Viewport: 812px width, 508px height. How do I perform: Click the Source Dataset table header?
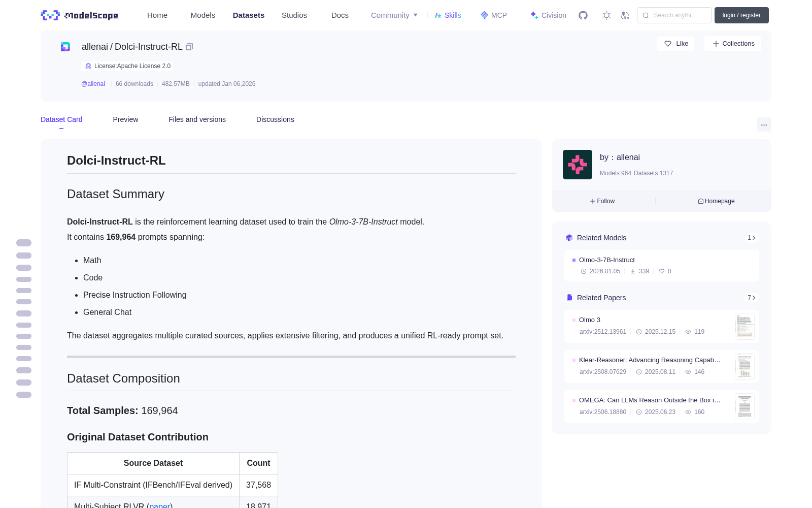[153, 463]
